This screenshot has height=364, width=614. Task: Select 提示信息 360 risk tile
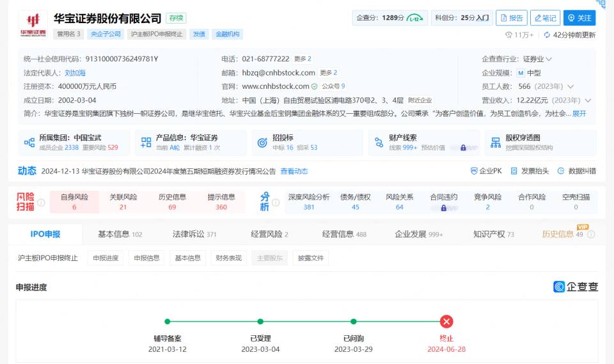point(221,202)
